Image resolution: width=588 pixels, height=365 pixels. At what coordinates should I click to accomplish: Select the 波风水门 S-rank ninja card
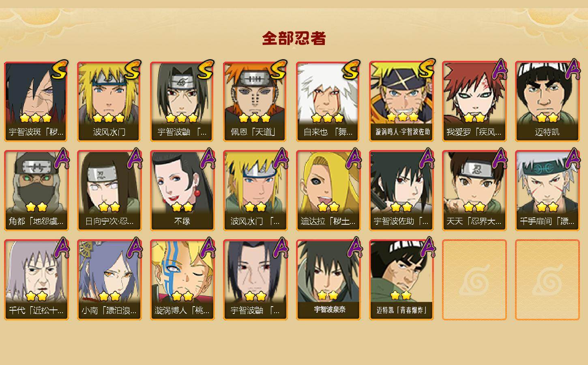point(109,101)
